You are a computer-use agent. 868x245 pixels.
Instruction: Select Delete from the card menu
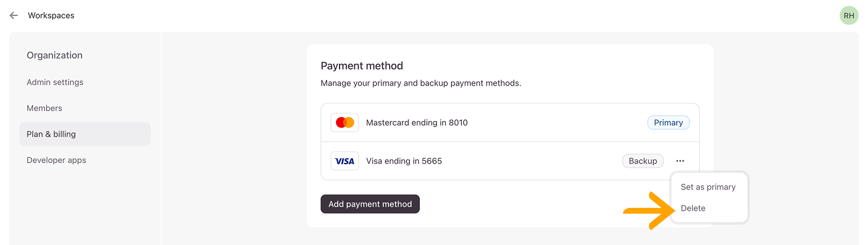click(693, 208)
